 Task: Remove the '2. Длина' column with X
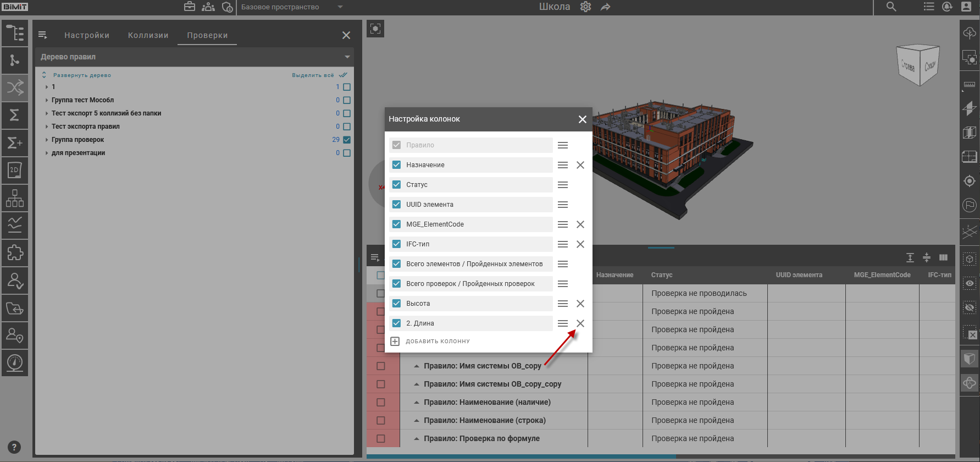tap(580, 323)
